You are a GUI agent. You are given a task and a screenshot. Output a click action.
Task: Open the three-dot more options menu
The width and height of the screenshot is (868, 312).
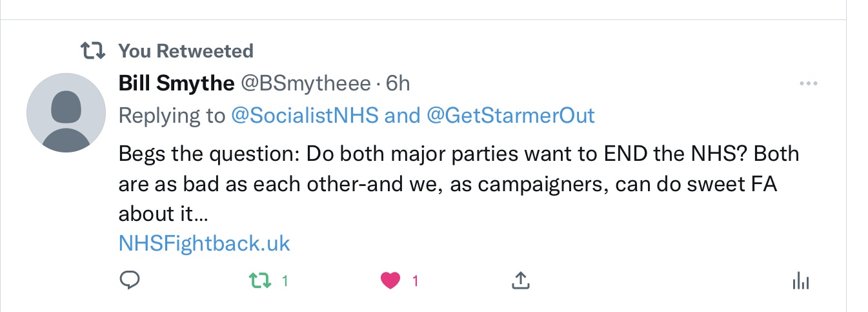808,84
